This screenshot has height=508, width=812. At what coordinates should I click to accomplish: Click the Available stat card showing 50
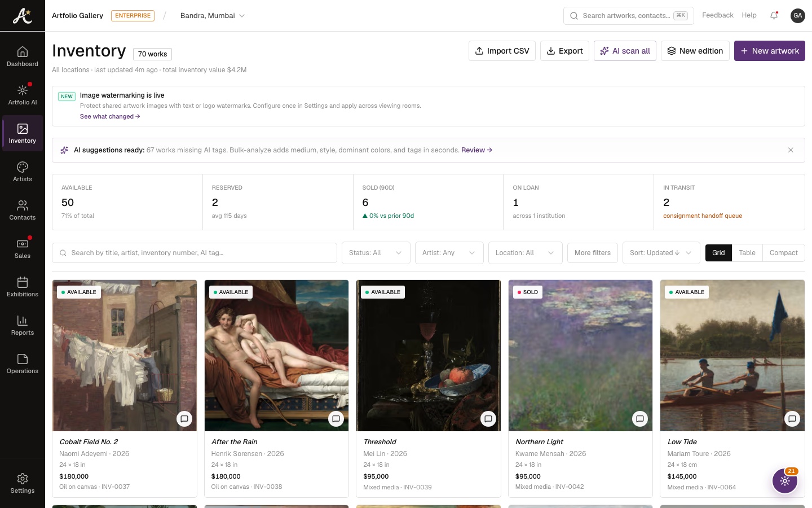127,202
